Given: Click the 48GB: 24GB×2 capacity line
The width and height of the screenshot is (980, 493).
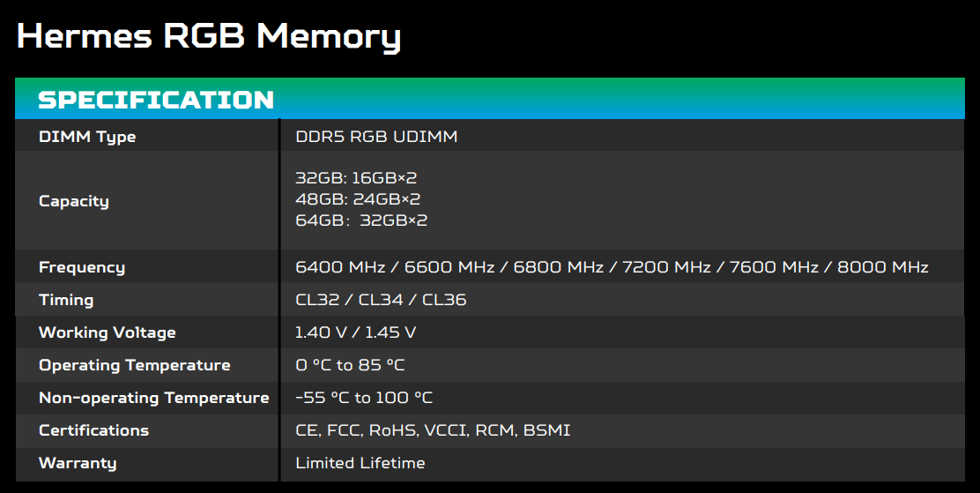Looking at the screenshot, I should tap(358, 199).
